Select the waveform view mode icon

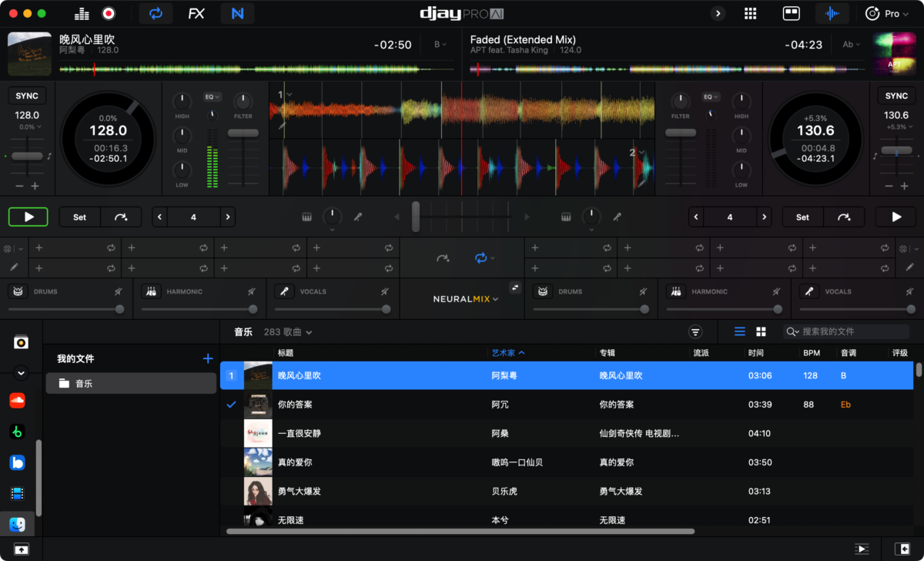click(x=832, y=13)
